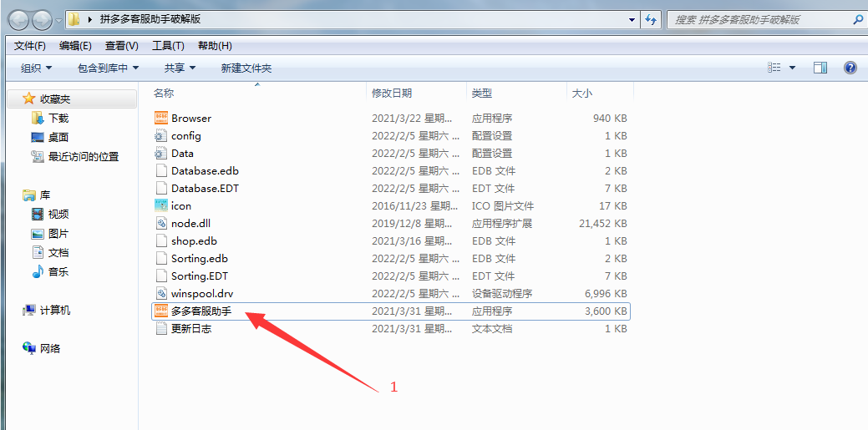Image resolution: width=868 pixels, height=430 pixels.
Task: Click the back navigation arrow
Action: pyautogui.click(x=18, y=20)
